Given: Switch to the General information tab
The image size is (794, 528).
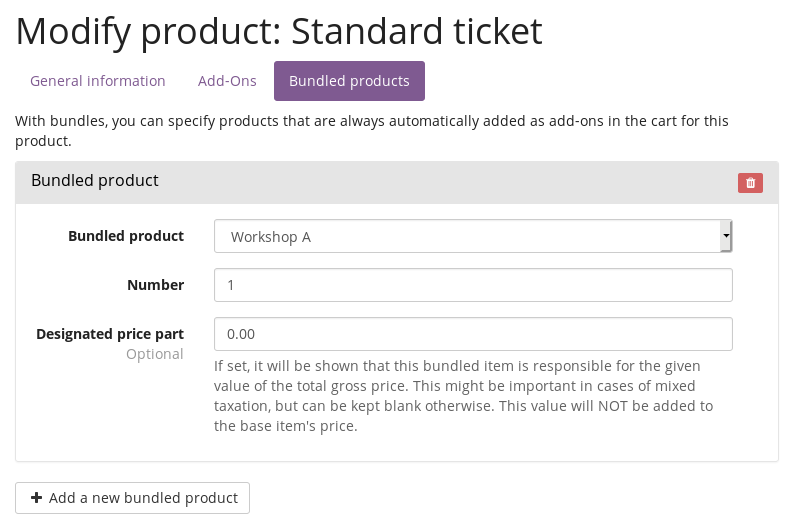Looking at the screenshot, I should pos(98,81).
